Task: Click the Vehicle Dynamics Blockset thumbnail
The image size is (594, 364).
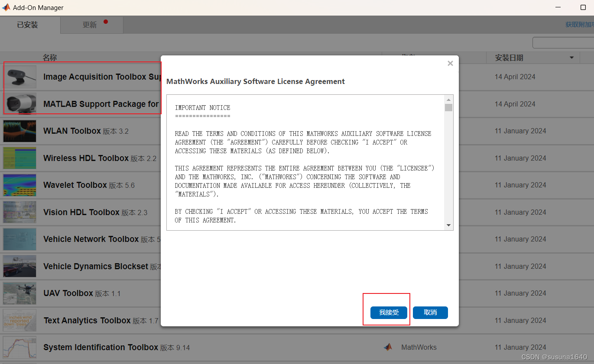Action: point(20,266)
